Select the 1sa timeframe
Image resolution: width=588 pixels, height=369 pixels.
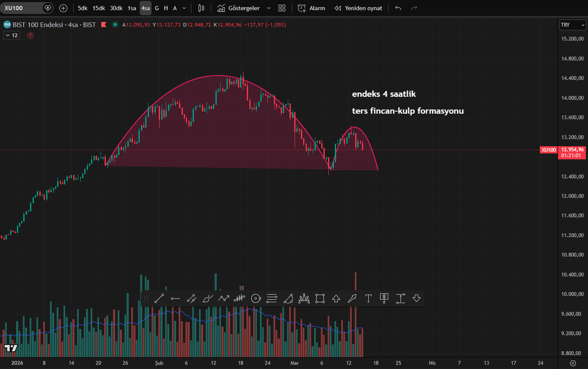tap(132, 8)
